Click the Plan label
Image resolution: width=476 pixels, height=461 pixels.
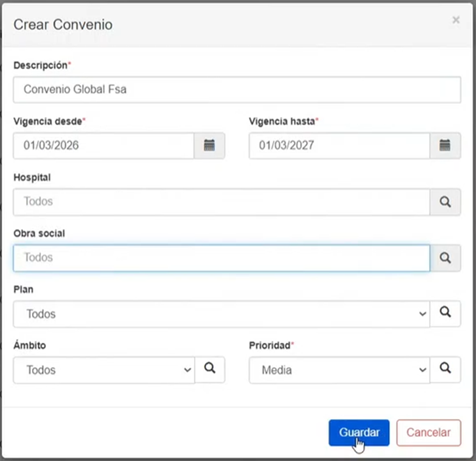[x=23, y=289]
